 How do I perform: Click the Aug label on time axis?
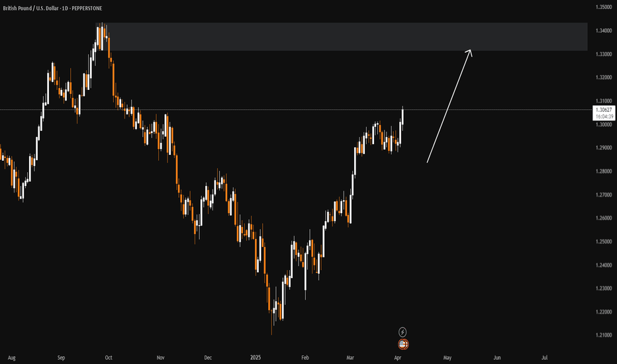click(x=11, y=357)
